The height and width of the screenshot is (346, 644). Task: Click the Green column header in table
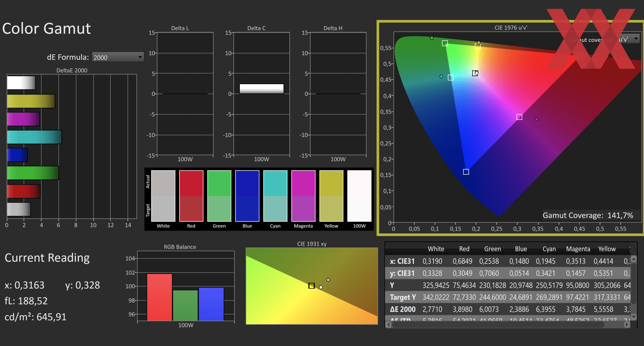pyautogui.click(x=492, y=249)
